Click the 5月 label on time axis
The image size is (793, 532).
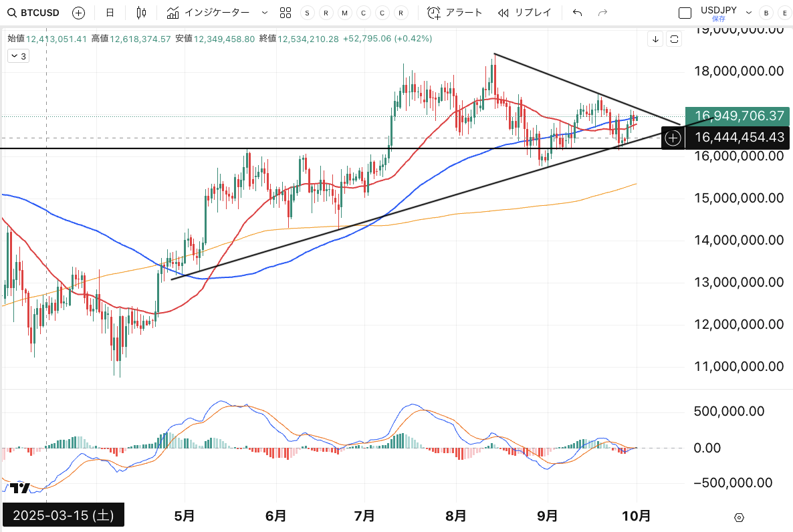(184, 516)
